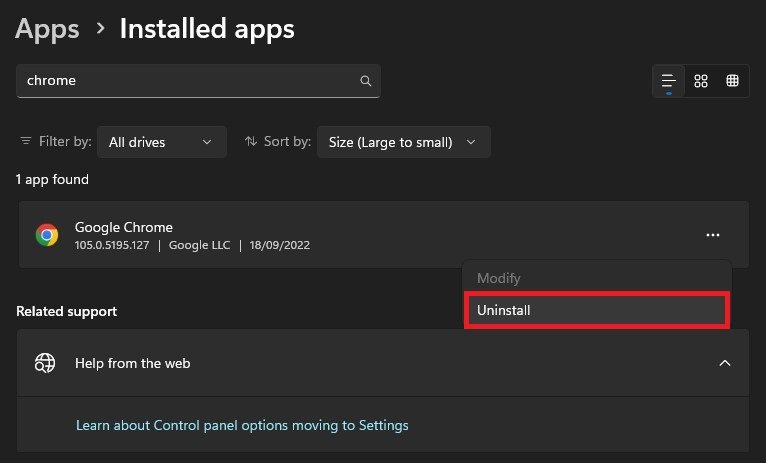Click the Installed apps page heading

[x=207, y=29]
